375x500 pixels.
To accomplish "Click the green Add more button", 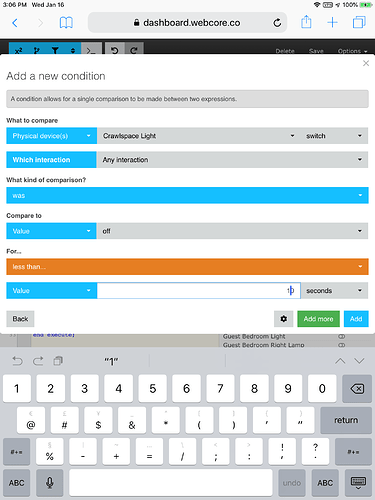I will coord(318,319).
